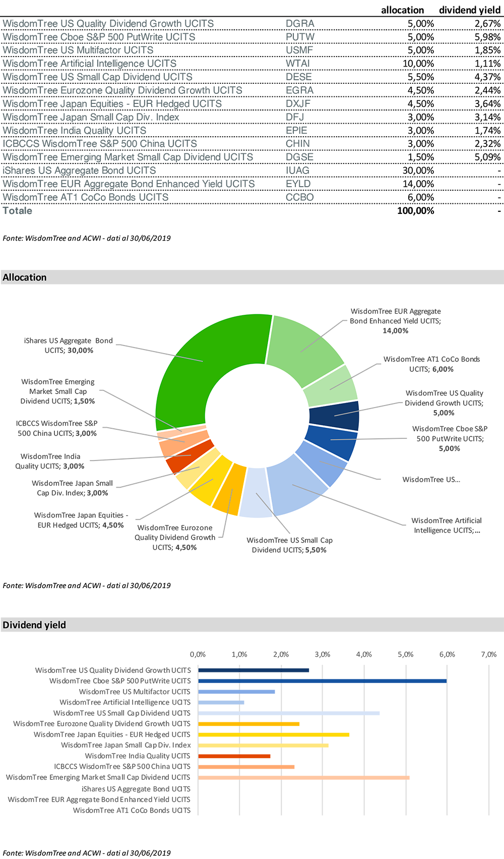Click the Dividend yield section heading

pyautogui.click(x=34, y=625)
